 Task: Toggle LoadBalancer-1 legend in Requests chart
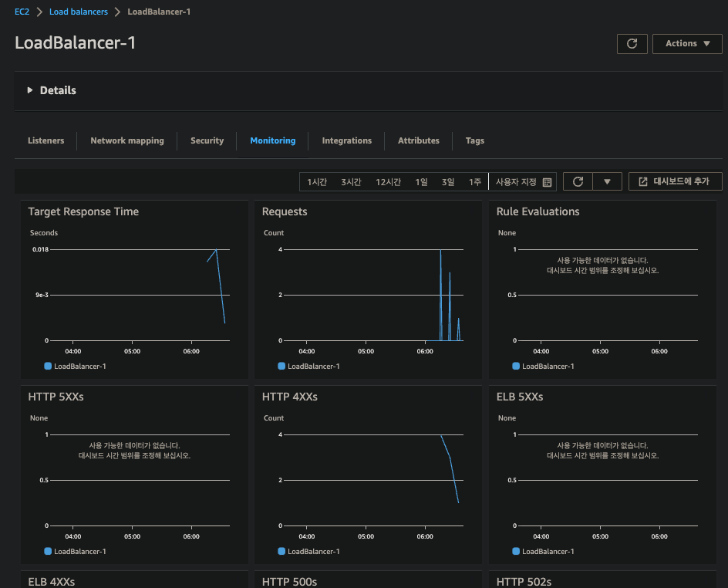pyautogui.click(x=308, y=366)
